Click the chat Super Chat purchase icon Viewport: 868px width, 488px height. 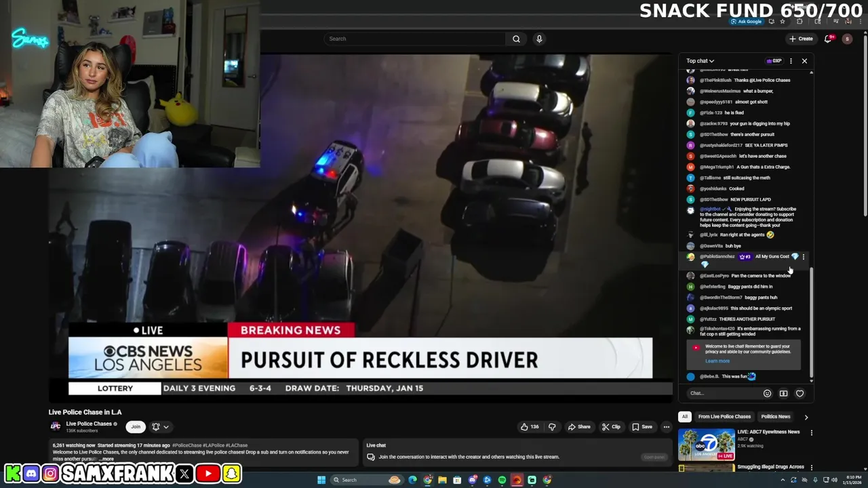[783, 393]
